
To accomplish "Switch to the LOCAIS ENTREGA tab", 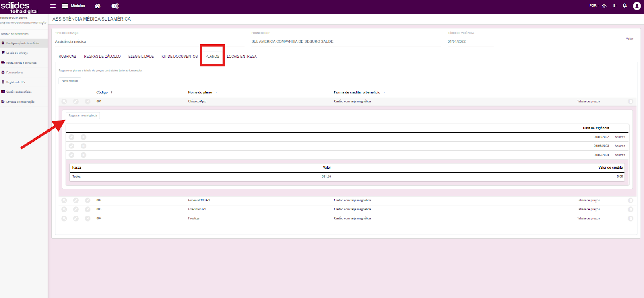I will point(242,56).
